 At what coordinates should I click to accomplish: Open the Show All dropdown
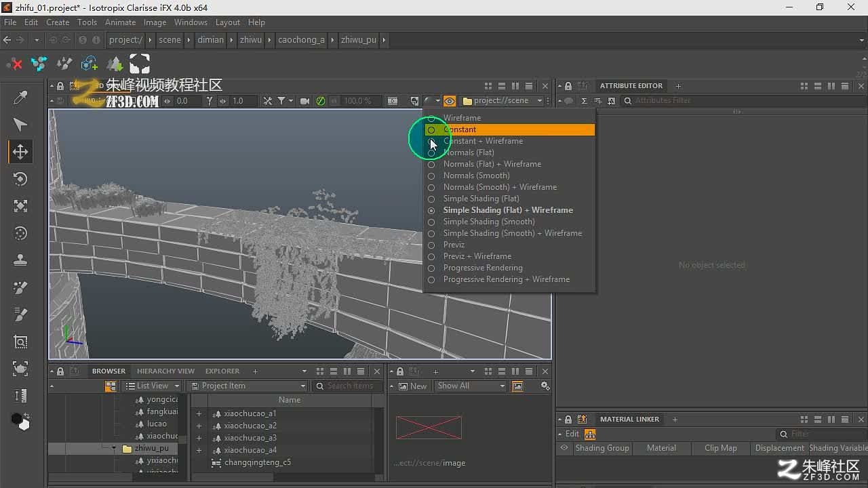471,386
